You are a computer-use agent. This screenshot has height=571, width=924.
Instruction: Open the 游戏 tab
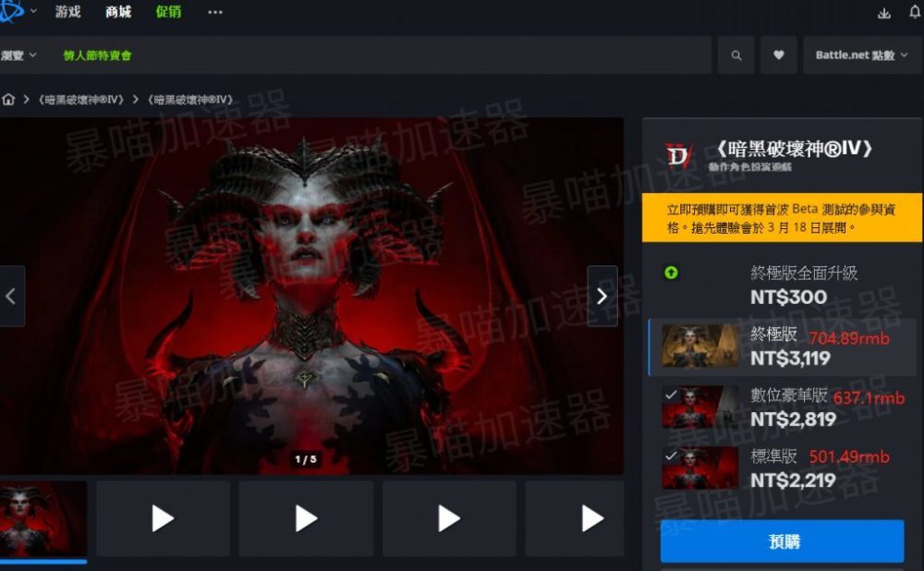click(67, 11)
